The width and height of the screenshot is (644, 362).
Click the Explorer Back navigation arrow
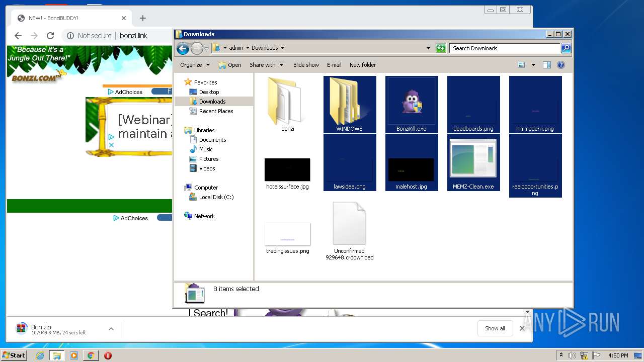[183, 48]
